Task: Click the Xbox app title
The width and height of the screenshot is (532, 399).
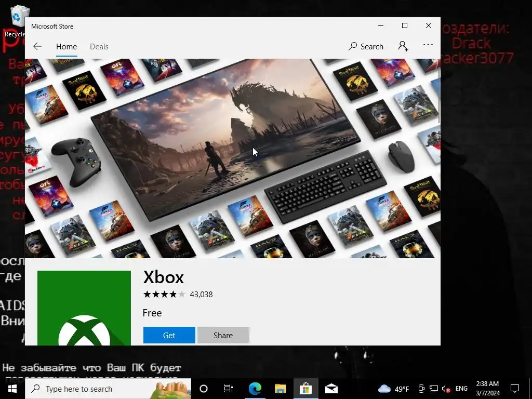Action: [x=164, y=277]
